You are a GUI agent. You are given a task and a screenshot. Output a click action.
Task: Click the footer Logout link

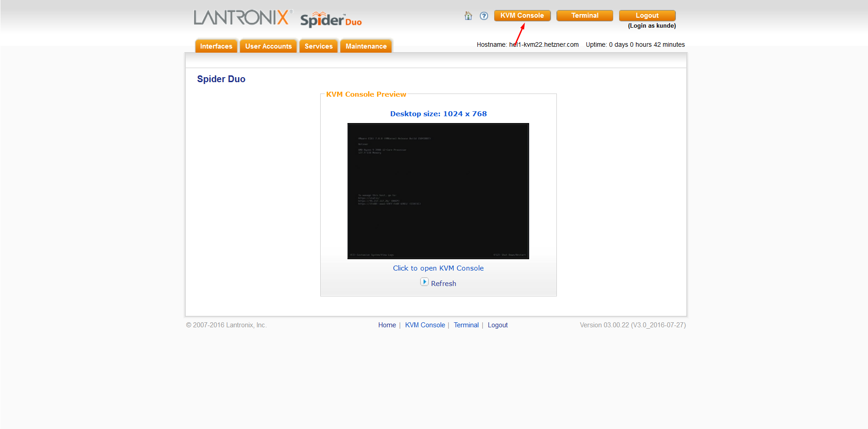coord(498,325)
